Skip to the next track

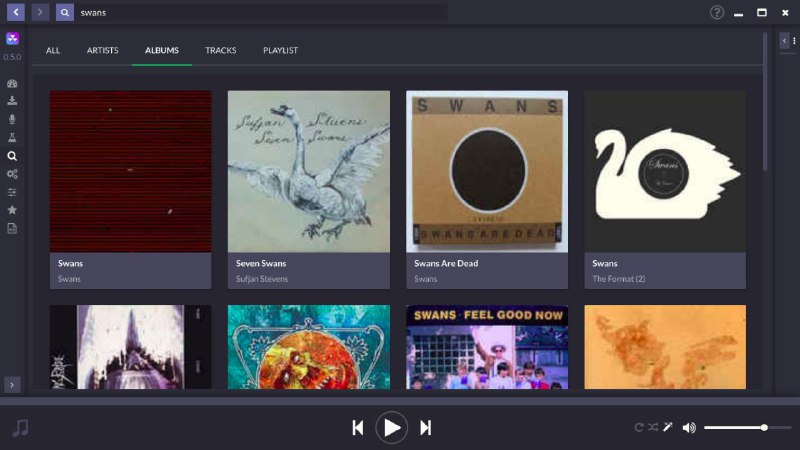[425, 428]
